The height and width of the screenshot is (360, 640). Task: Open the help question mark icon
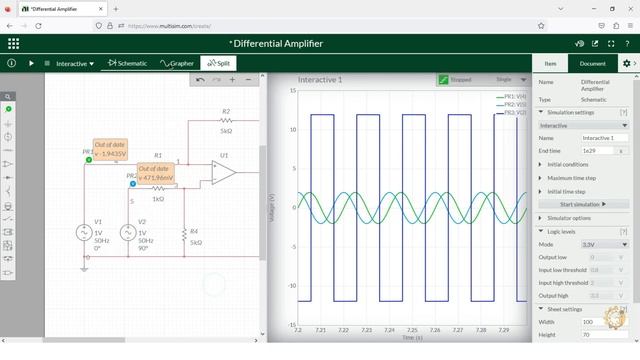627,44
